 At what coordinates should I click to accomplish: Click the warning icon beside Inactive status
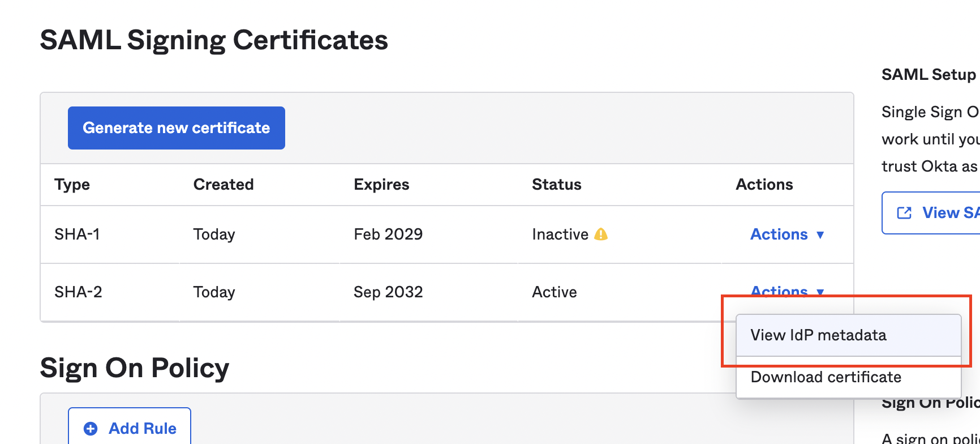(x=601, y=234)
